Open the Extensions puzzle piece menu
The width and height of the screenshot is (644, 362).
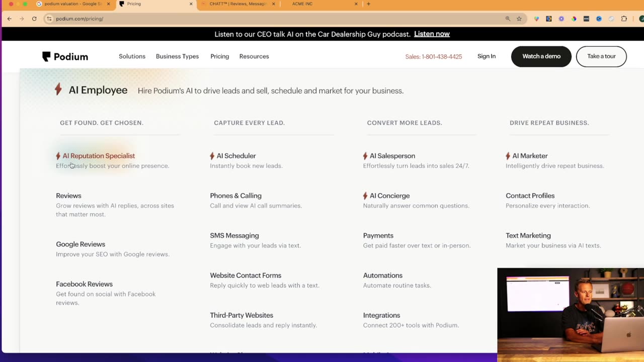click(624, 19)
